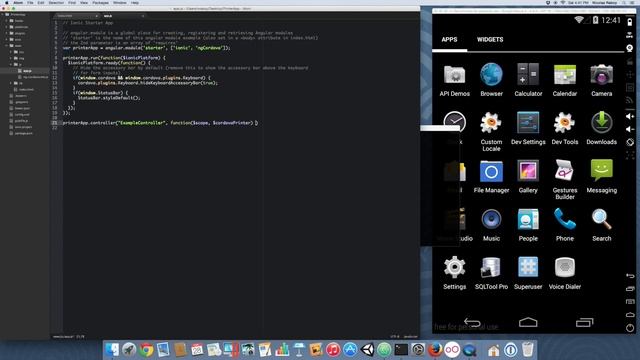Open emulator GPS widget icon

point(630,36)
